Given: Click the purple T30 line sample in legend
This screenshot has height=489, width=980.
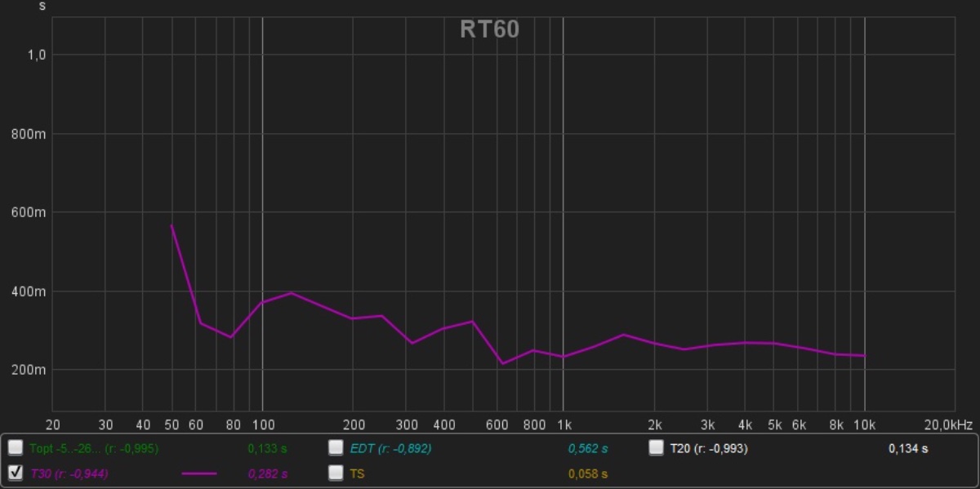Looking at the screenshot, I should (199, 473).
